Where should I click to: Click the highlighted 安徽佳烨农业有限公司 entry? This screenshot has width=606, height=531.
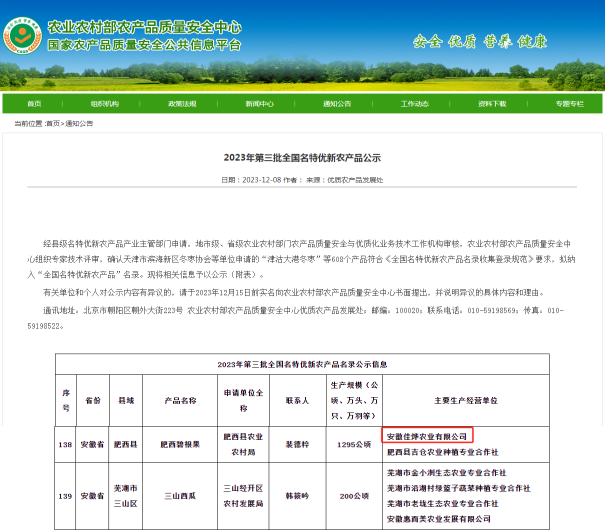[427, 437]
